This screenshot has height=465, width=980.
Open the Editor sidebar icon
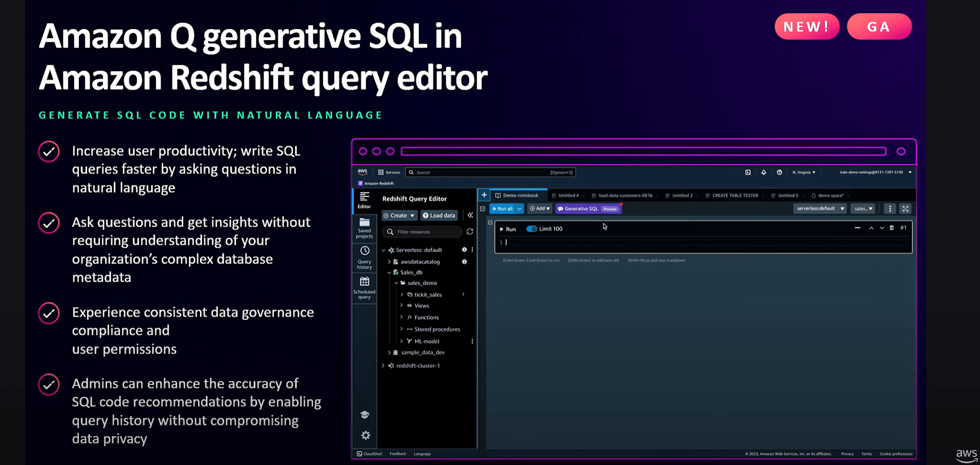coord(364,200)
